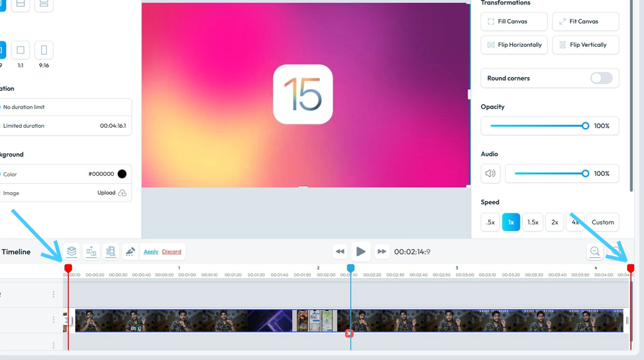The width and height of the screenshot is (644, 360).
Task: Click the right-side resize handle on preview
Action: (469, 94)
